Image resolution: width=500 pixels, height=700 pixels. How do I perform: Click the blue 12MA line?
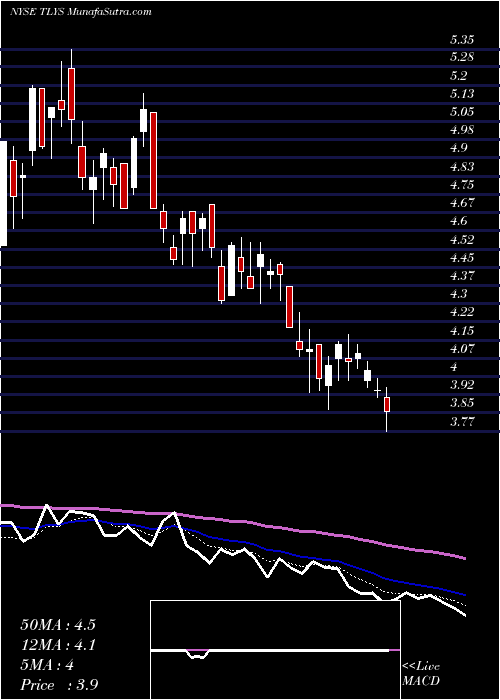coord(232,542)
